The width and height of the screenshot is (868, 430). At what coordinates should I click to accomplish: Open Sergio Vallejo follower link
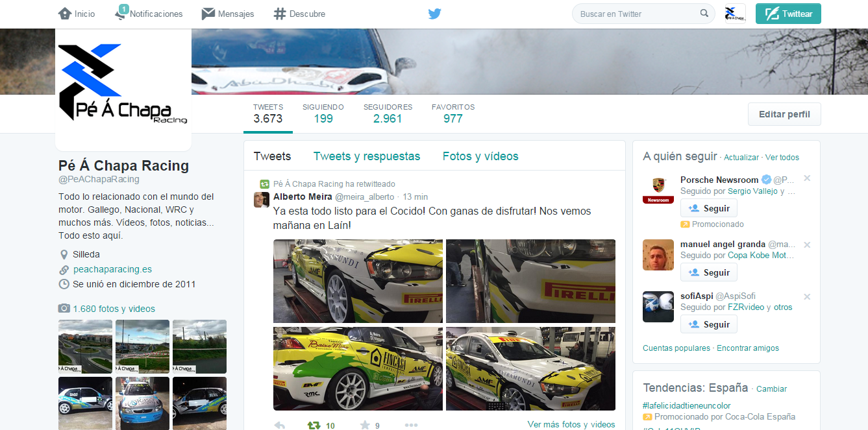tap(752, 191)
